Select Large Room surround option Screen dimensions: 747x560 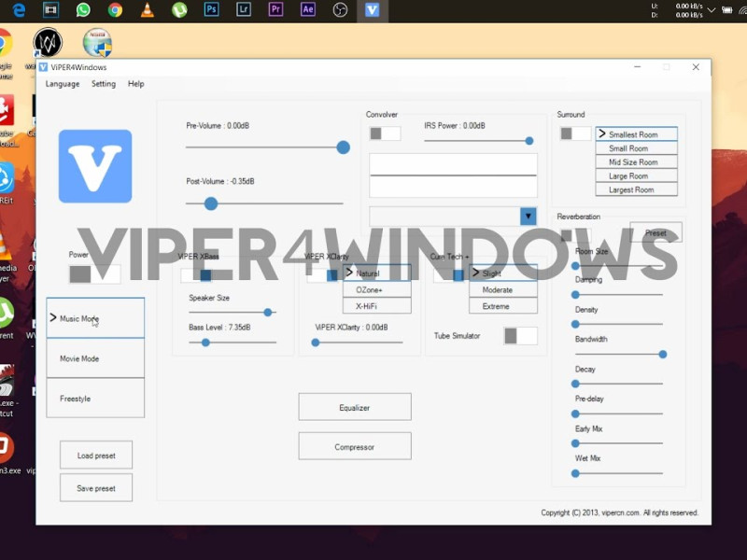636,176
